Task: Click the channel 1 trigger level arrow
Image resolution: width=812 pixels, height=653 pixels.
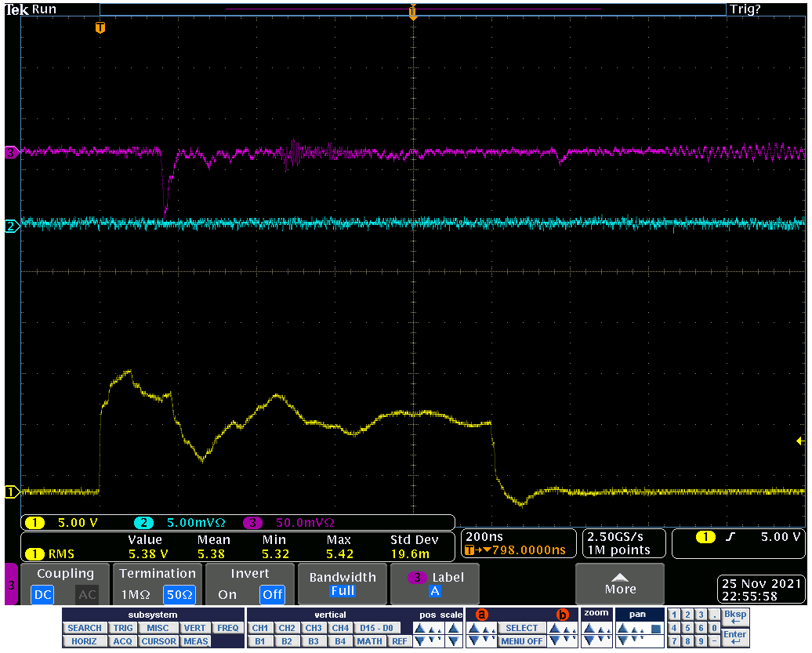Action: (800, 441)
